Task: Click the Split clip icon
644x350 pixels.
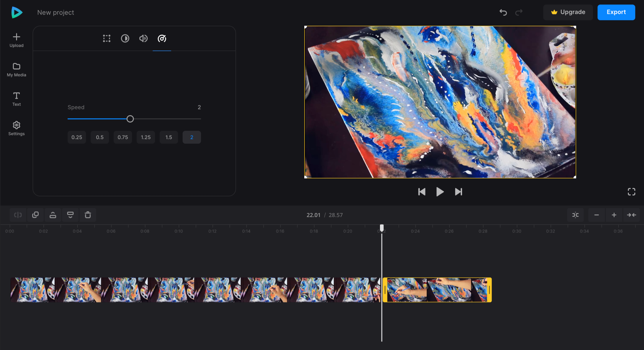Action: point(18,215)
